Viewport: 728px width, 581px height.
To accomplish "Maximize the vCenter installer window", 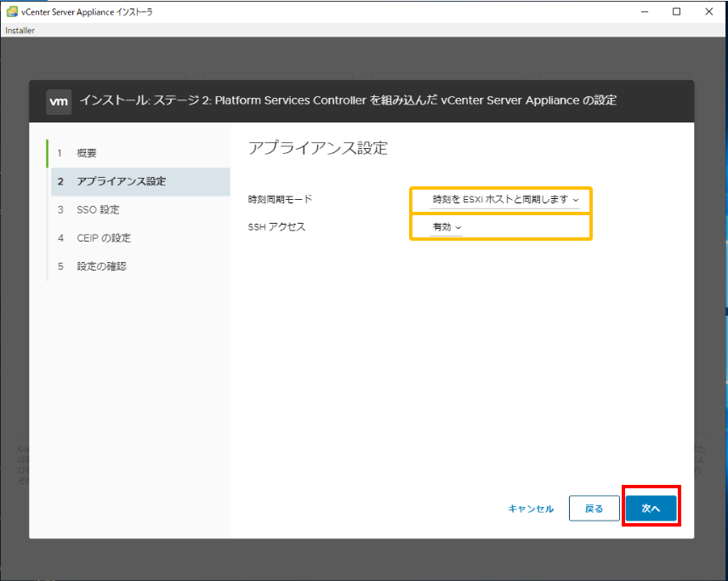I will (x=676, y=12).
